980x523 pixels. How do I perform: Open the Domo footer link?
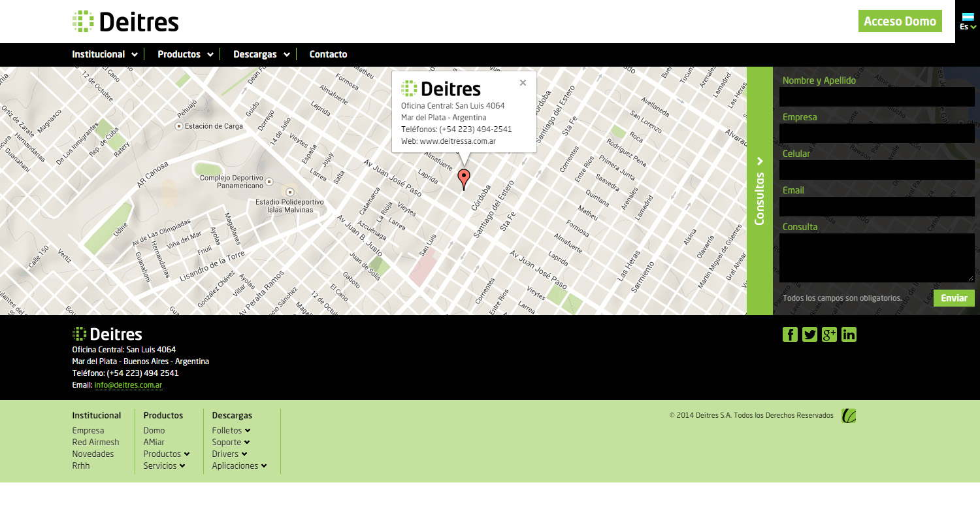(154, 430)
